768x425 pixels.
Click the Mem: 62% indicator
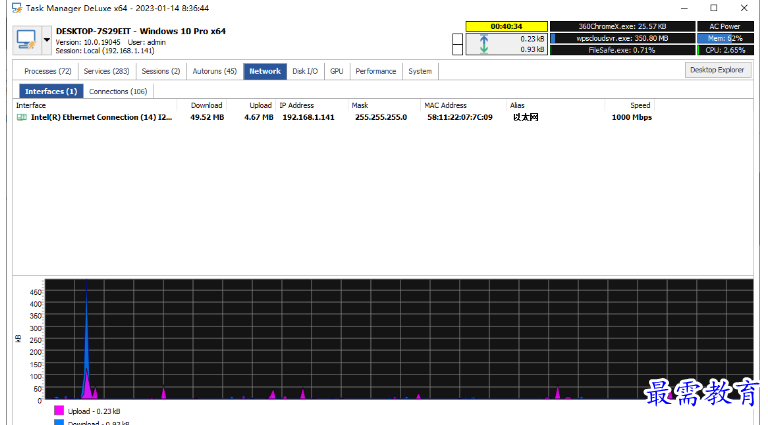coord(725,38)
